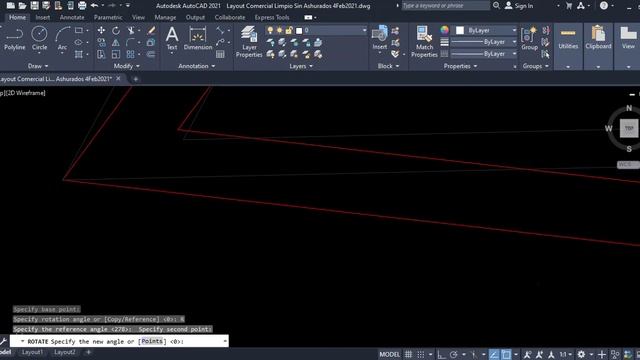The image size is (640, 360).
Task: Select the Arc draw tool
Action: pyautogui.click(x=62, y=39)
